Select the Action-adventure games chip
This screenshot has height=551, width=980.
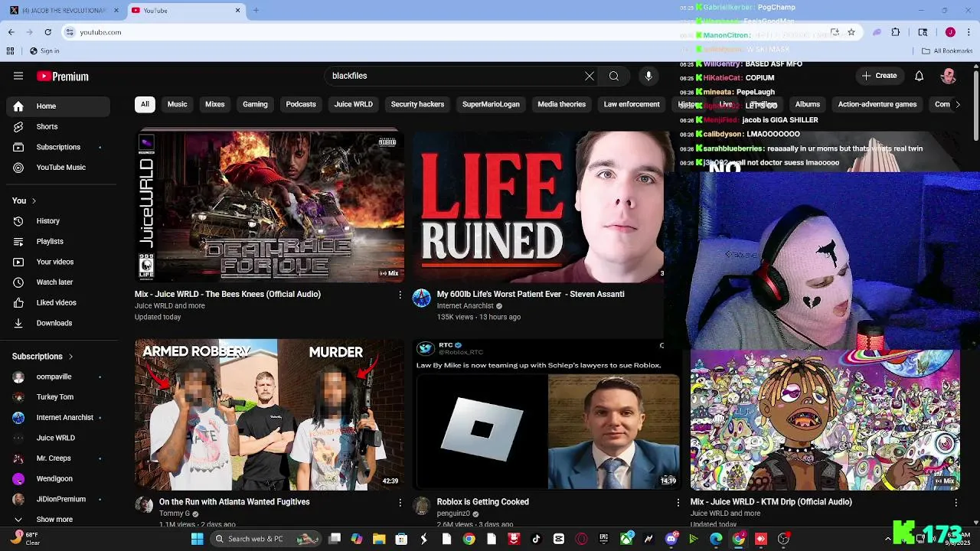click(x=877, y=104)
